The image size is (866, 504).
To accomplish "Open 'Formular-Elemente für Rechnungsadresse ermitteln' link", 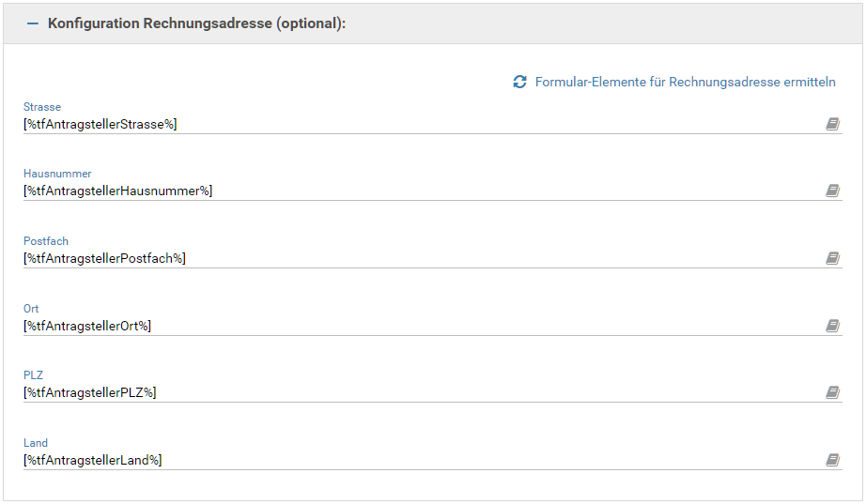I will click(x=685, y=83).
